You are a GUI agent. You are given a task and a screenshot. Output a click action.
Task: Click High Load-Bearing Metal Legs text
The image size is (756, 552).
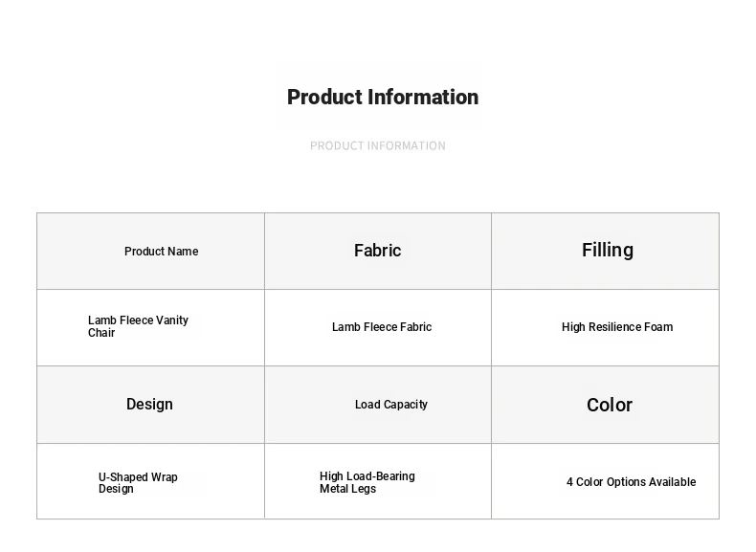pyautogui.click(x=367, y=482)
